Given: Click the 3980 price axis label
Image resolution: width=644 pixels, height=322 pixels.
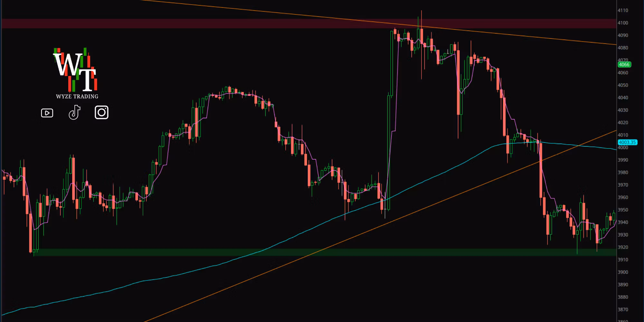Looking at the screenshot, I should [623, 172].
